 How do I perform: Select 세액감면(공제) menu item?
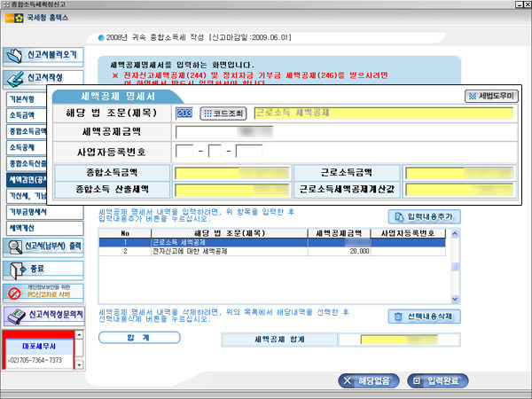[27, 180]
